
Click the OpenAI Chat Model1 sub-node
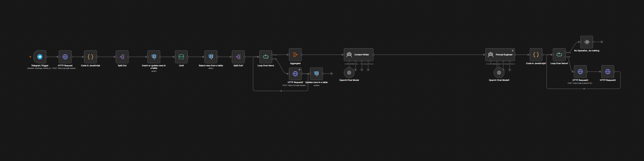coord(499,72)
